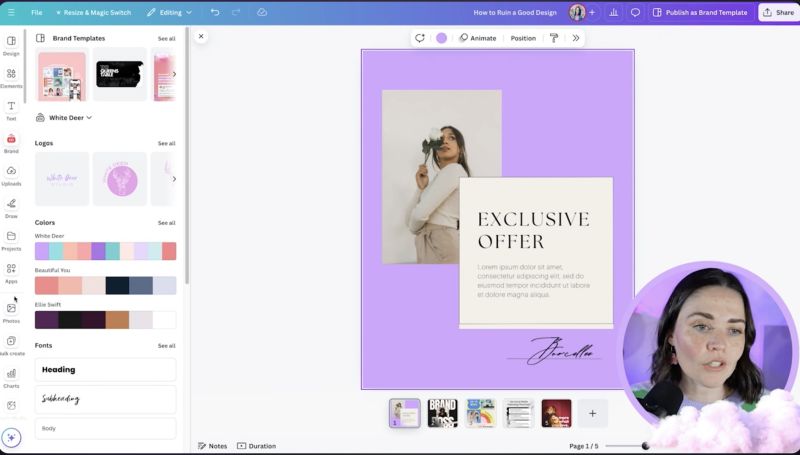Open the Charts sidebar icon
800x455 pixels.
point(11,377)
